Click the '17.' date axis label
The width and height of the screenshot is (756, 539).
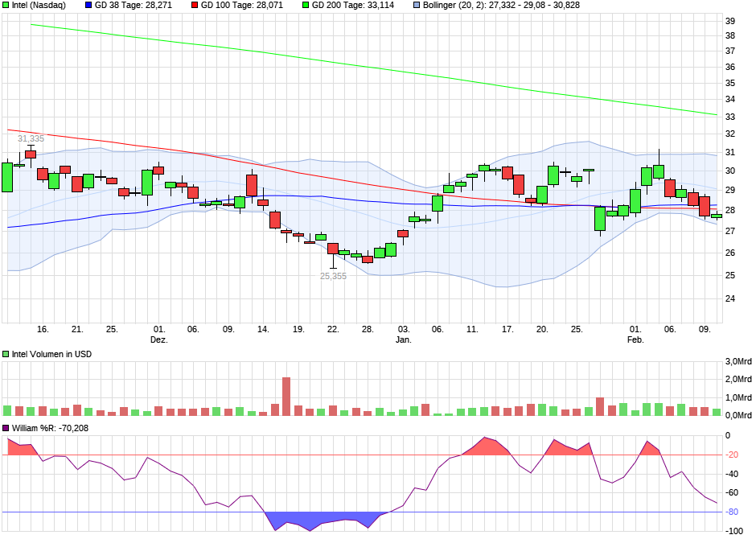(x=507, y=329)
